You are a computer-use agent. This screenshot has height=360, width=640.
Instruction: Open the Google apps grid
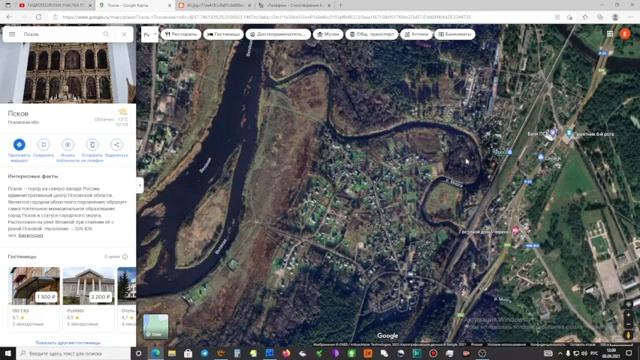click(610, 34)
